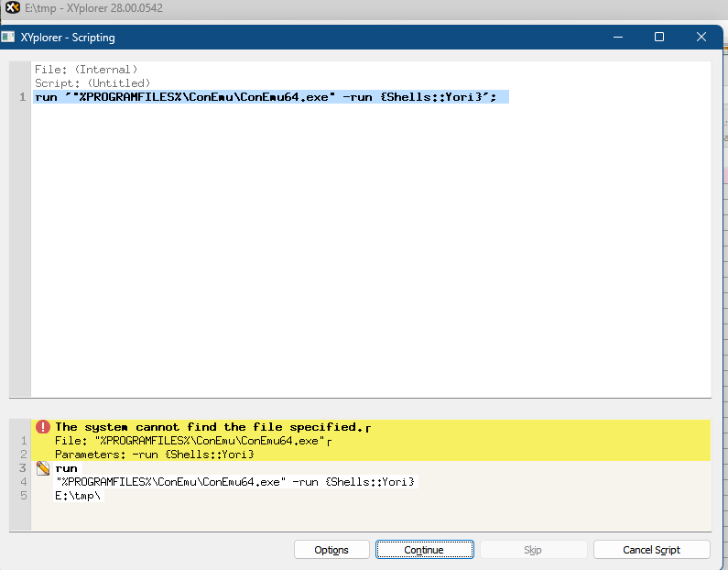
Task: Click the XYplorer app icon in main title bar
Action: coord(12,8)
